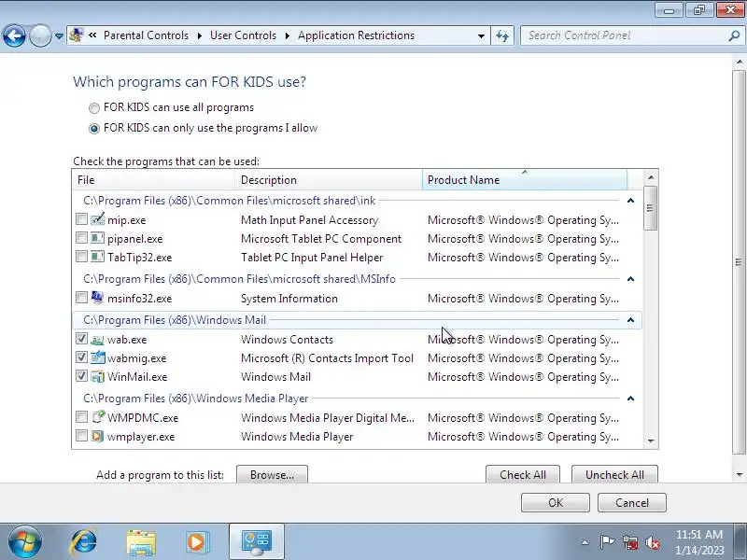Click the WinMail.exe file icon
747x560 pixels.
(97, 377)
